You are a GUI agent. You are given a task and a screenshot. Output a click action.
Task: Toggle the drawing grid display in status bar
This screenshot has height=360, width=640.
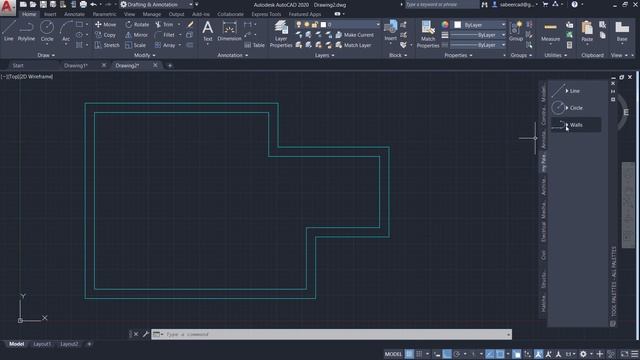tap(409, 354)
